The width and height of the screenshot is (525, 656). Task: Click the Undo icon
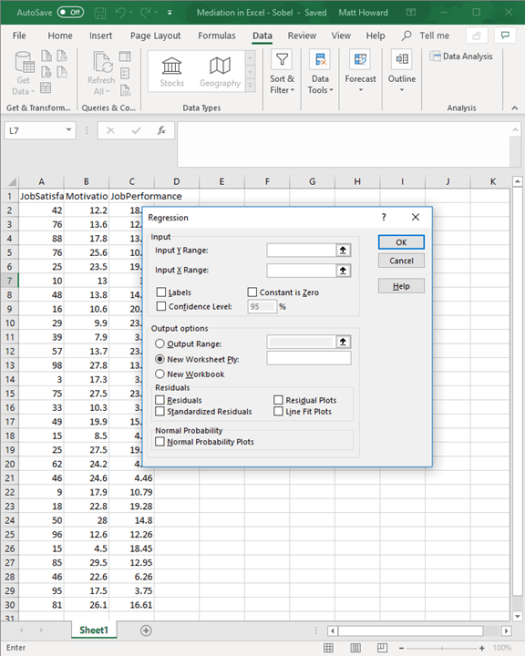coord(120,13)
